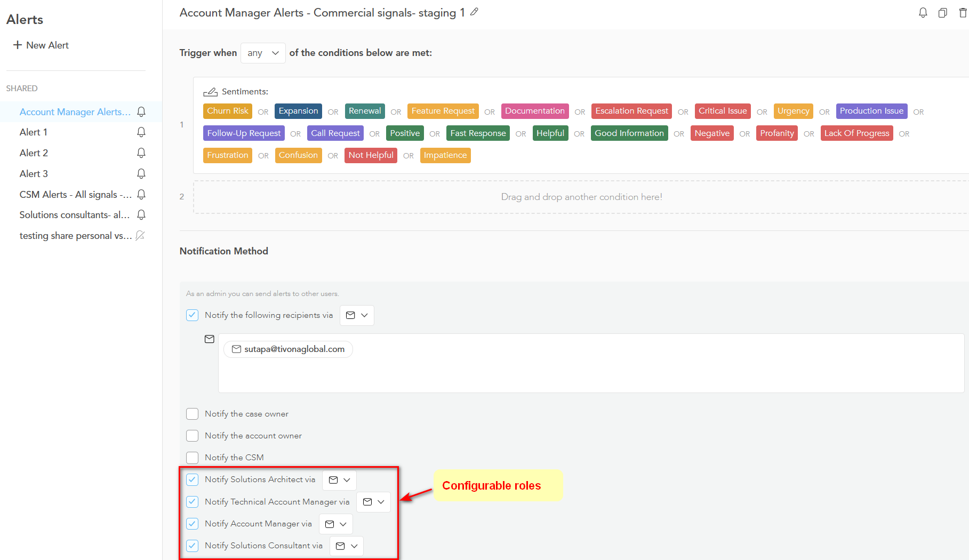The image size is (969, 560).
Task: Uncheck Notify Account Manager
Action: 193,524
